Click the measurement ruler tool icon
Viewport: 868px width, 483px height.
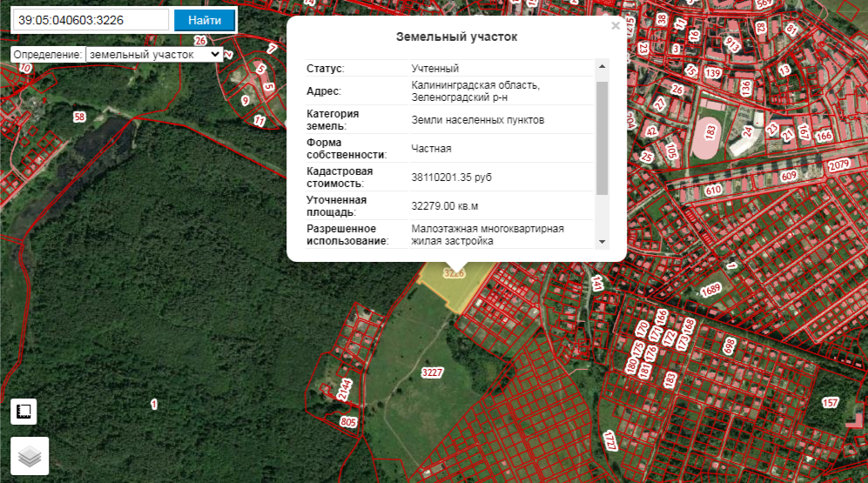point(24,412)
